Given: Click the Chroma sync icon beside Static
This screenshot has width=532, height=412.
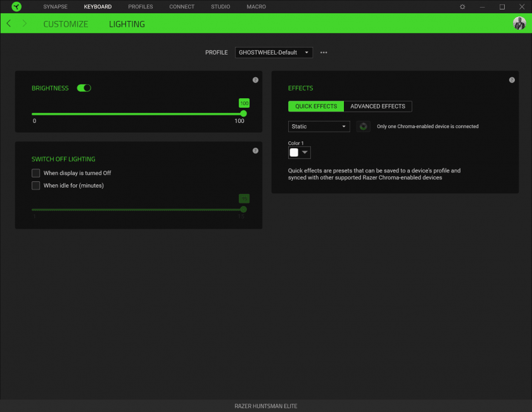Looking at the screenshot, I should (x=363, y=126).
